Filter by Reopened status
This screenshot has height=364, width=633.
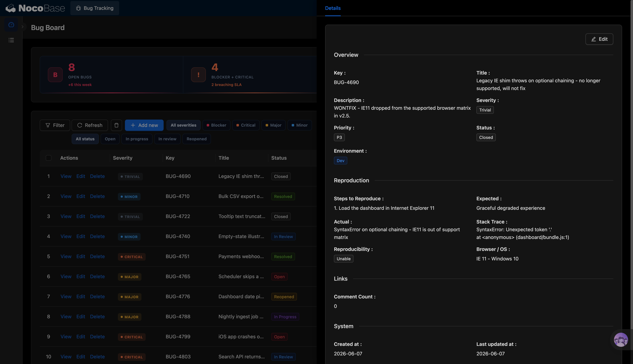coord(197,139)
